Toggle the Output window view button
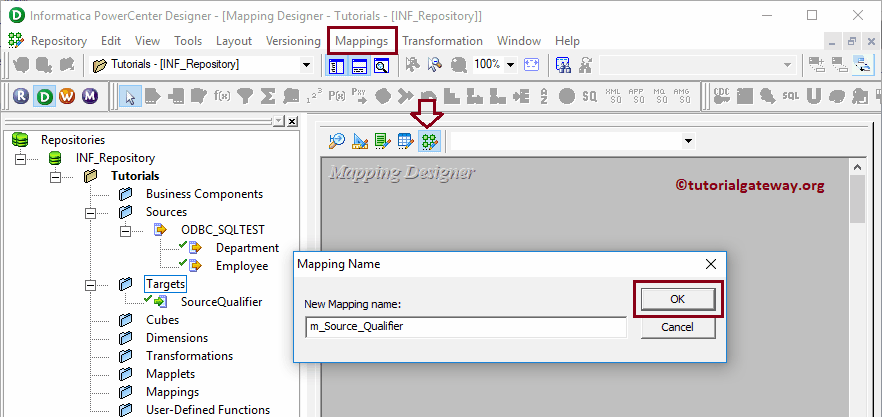Image resolution: width=882 pixels, height=417 pixels. coord(359,66)
